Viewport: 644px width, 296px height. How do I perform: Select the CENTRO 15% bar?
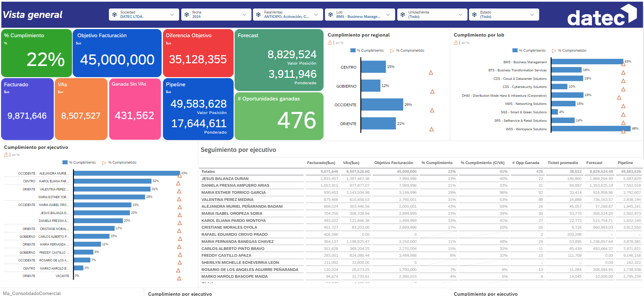[x=373, y=67]
